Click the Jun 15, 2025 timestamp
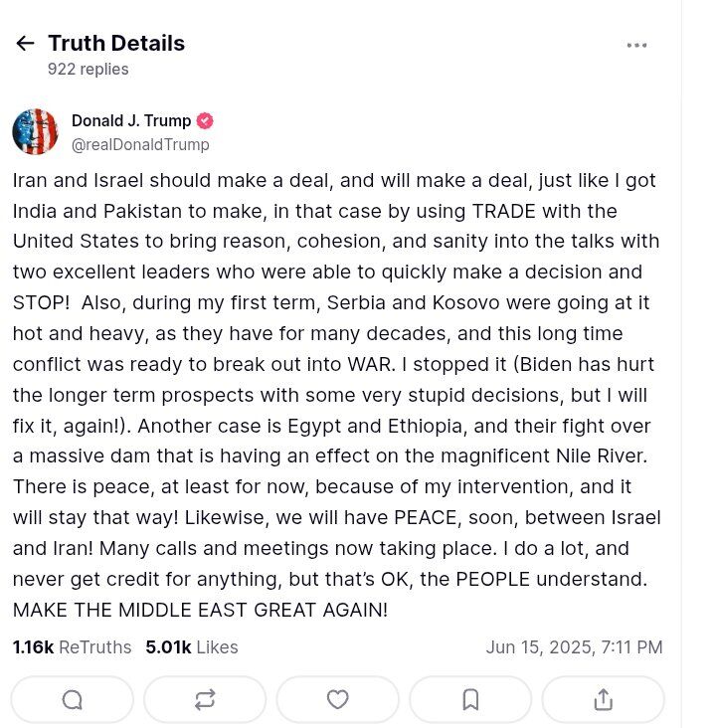Screen dimensions: 716x728 (x=574, y=647)
